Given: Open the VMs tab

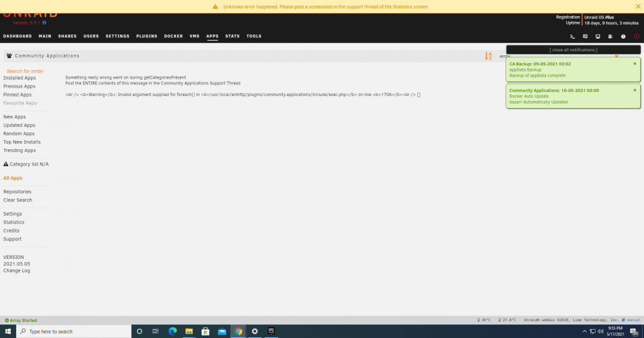Looking at the screenshot, I should 194,36.
